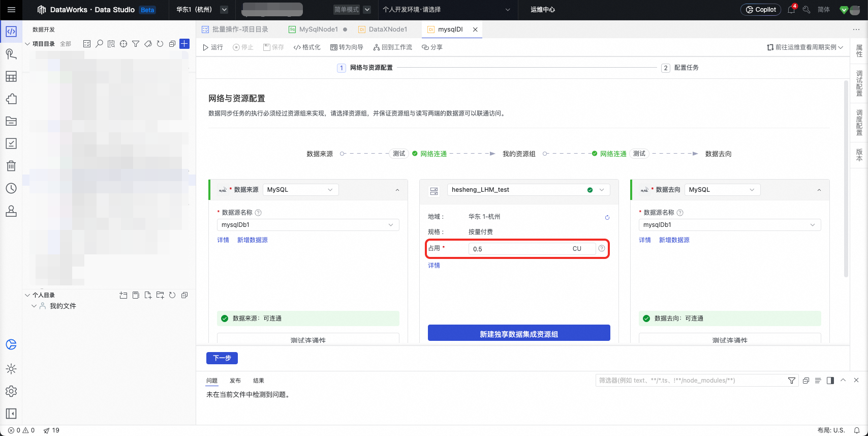Open the puzzle piece sidebar icon
This screenshot has width=868, height=436.
(11, 99)
